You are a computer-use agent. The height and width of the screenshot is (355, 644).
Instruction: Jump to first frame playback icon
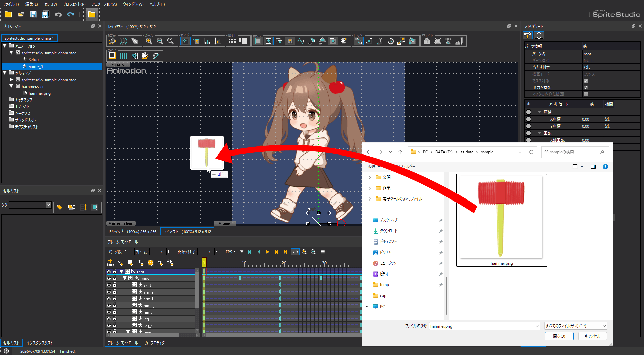(249, 252)
